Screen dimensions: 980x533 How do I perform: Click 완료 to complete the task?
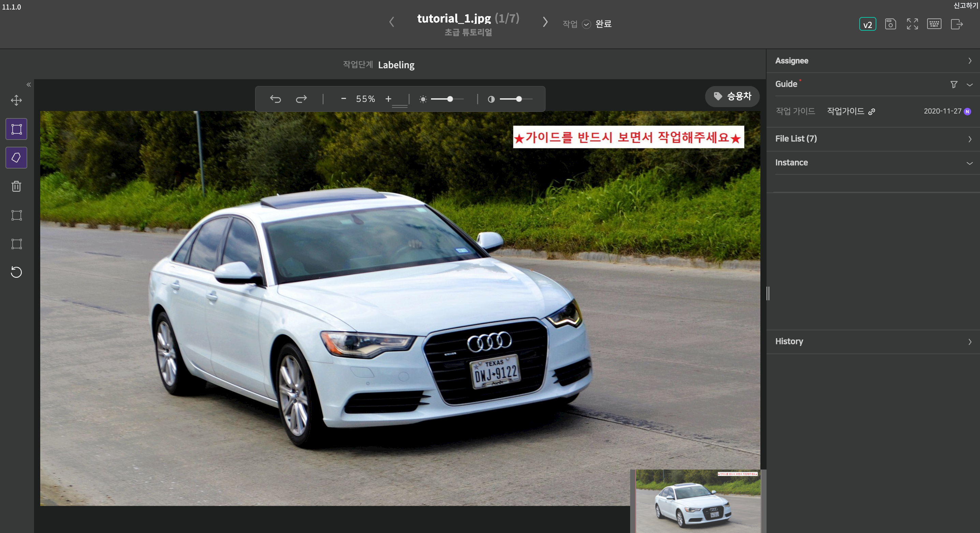603,24
